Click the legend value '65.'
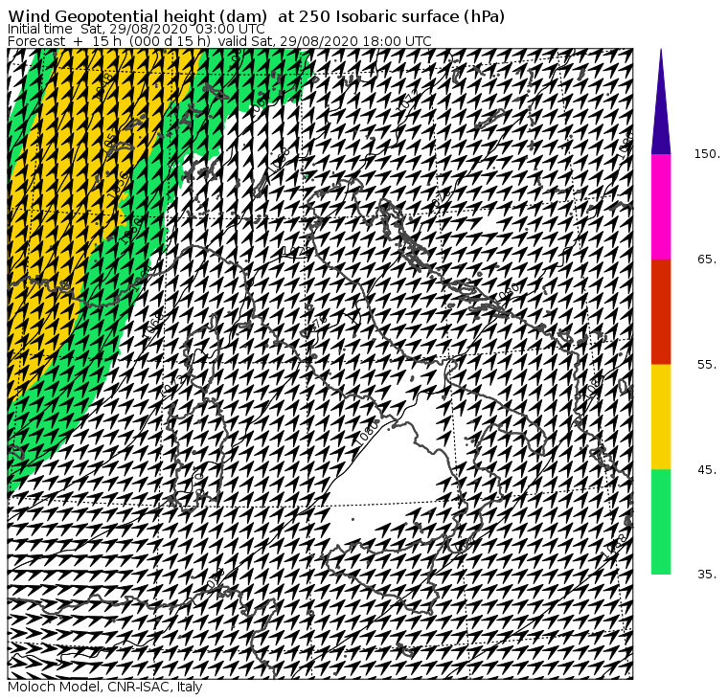The image size is (728, 700). (708, 260)
